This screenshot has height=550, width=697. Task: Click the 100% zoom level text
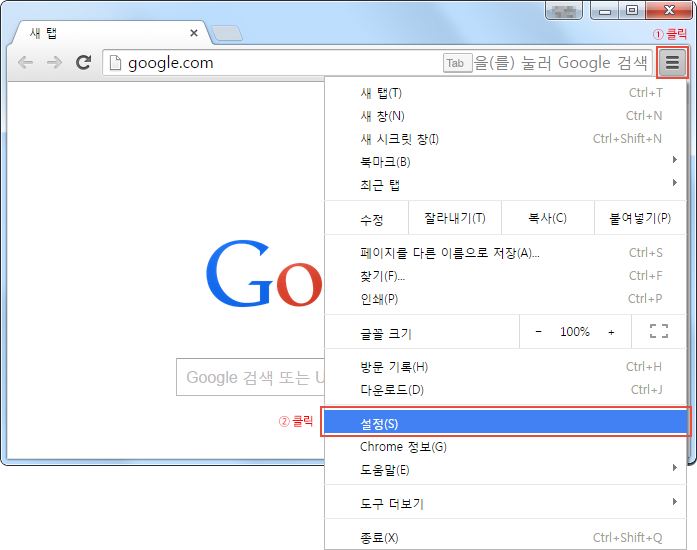coord(575,332)
